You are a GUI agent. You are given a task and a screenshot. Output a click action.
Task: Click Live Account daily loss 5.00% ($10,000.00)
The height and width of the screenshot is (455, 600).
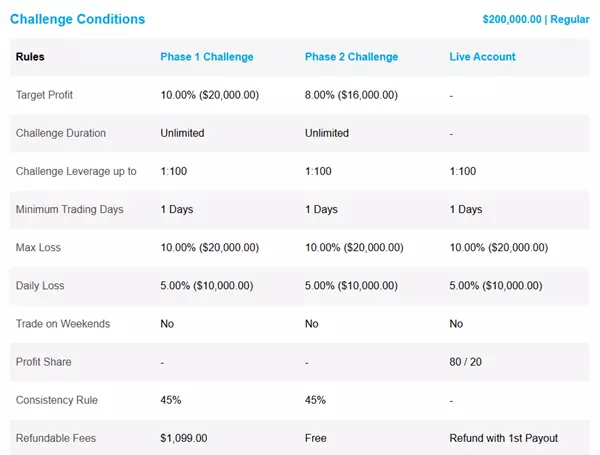[496, 285]
